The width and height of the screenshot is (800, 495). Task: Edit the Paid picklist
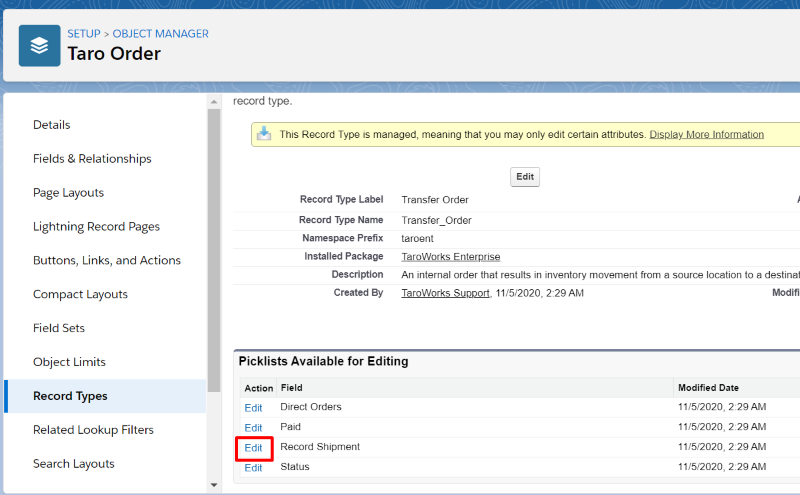coord(253,428)
